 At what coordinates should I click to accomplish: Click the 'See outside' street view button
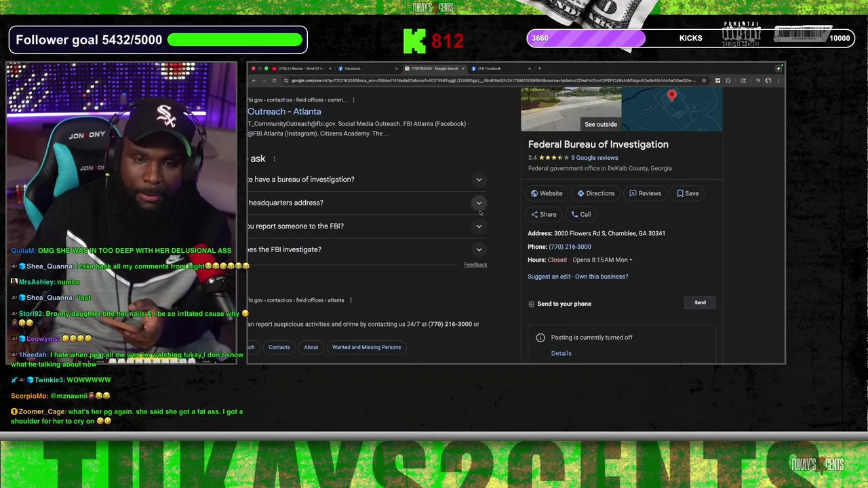601,124
